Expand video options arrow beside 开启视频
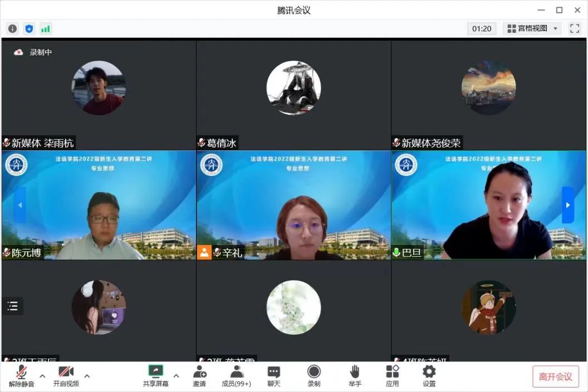This screenshot has height=392, width=588. coord(87,375)
